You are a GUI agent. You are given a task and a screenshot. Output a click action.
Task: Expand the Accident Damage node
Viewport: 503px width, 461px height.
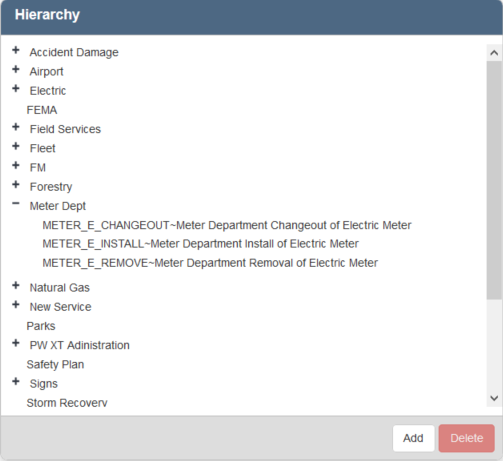pyautogui.click(x=16, y=50)
